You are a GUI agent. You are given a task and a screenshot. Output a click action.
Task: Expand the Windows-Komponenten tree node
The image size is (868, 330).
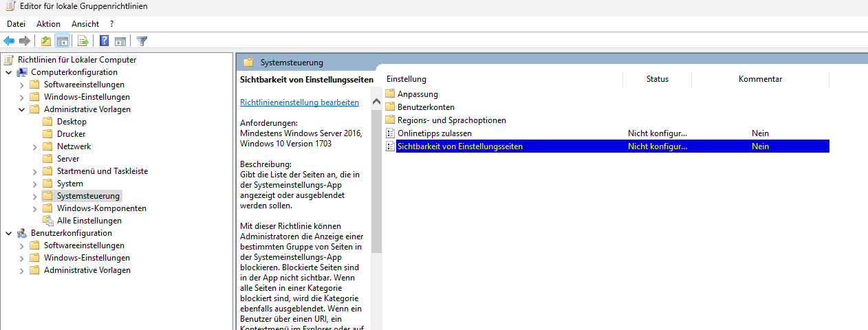(x=34, y=208)
